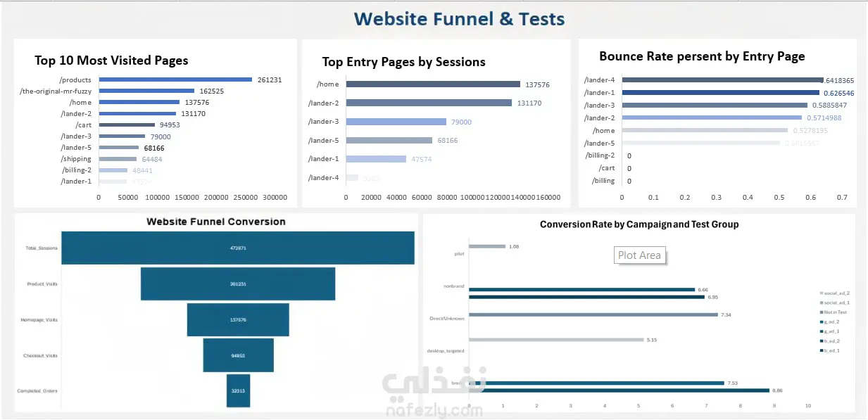
Task: Click the nafezly watermark logo
Action: click(x=434, y=382)
